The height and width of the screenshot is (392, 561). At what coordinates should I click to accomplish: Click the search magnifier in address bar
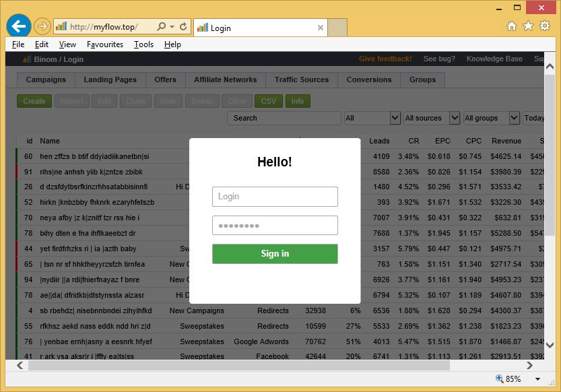[162, 27]
